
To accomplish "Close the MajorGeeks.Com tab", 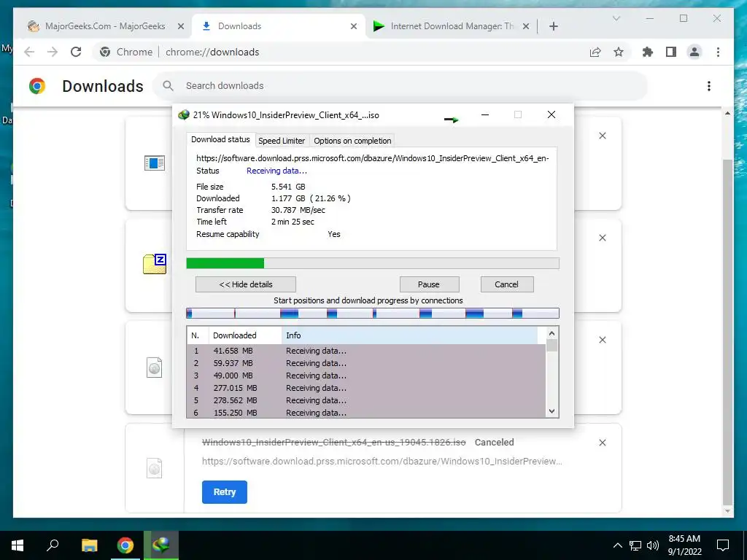I will click(x=181, y=26).
